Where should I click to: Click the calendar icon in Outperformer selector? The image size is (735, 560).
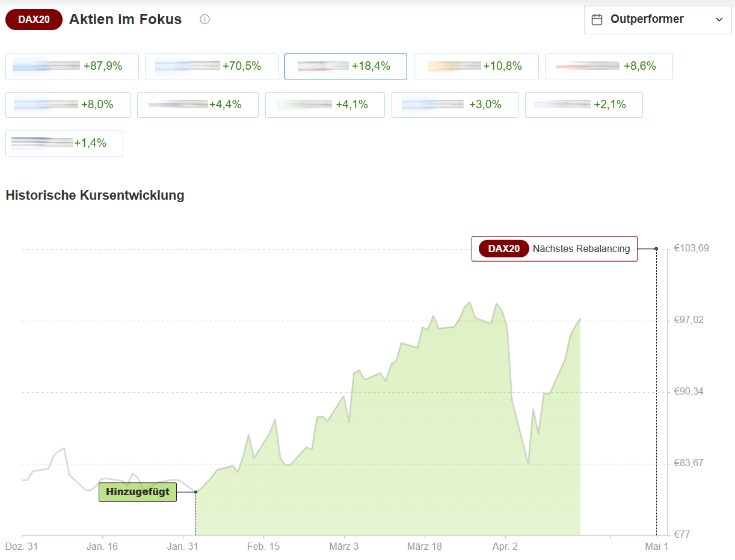point(597,20)
